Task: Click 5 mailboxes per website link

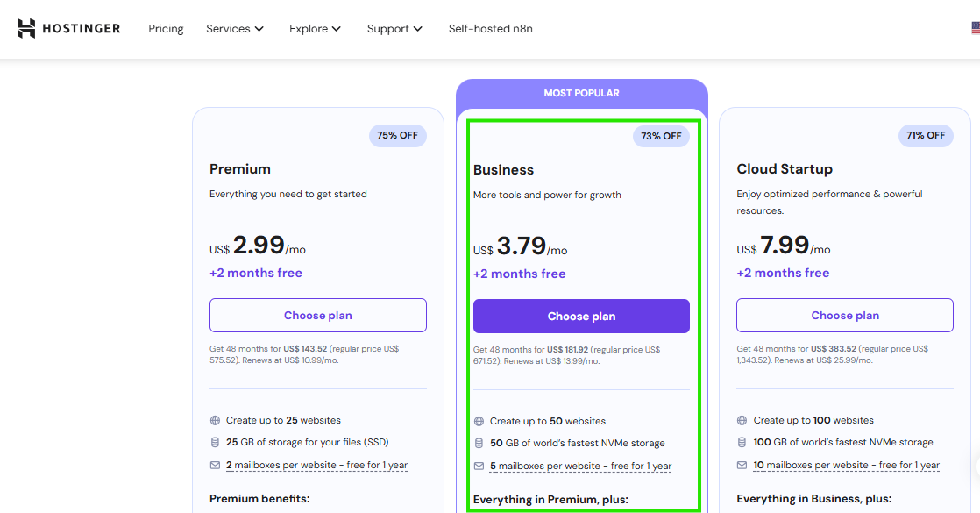Action: coord(580,467)
